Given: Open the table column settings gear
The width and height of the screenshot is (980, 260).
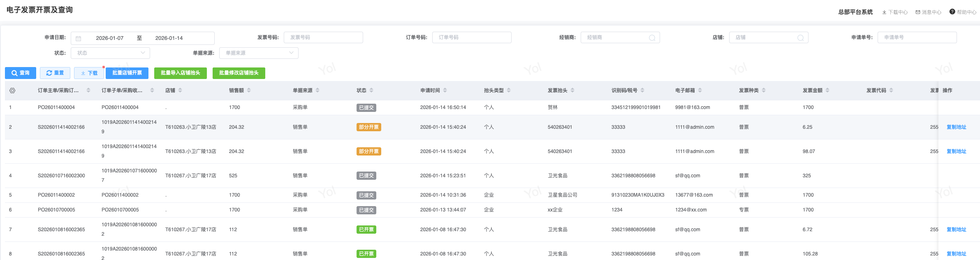Looking at the screenshot, I should [12, 91].
